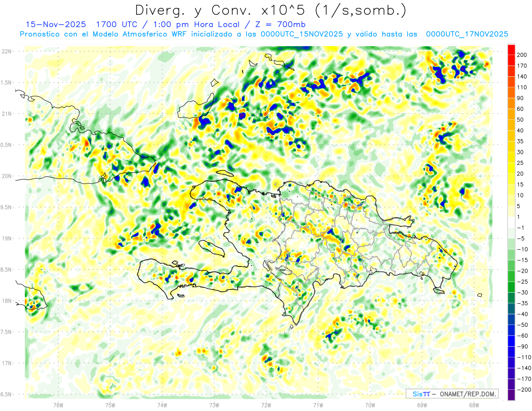Image resolution: width=532 pixels, height=411 pixels.
Task: Click the -10 color scale label
Action: [524, 249]
